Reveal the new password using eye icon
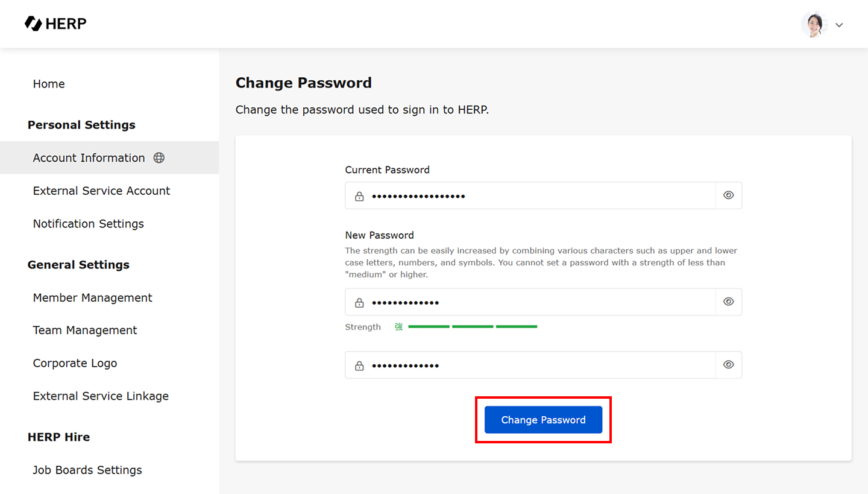868x494 pixels. pos(728,302)
